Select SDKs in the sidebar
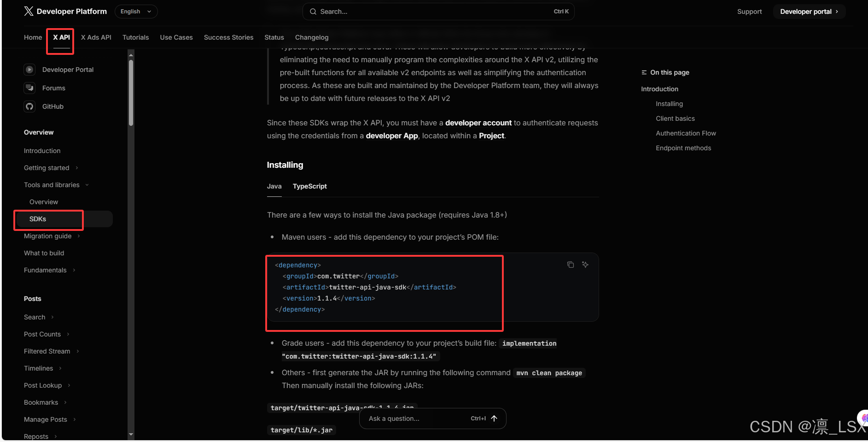 tap(64, 219)
